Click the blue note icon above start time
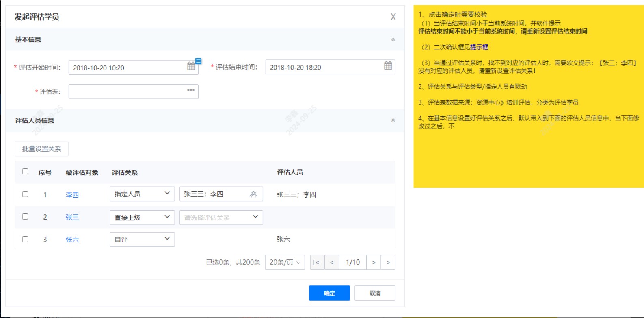The width and height of the screenshot is (644, 318). tap(199, 61)
